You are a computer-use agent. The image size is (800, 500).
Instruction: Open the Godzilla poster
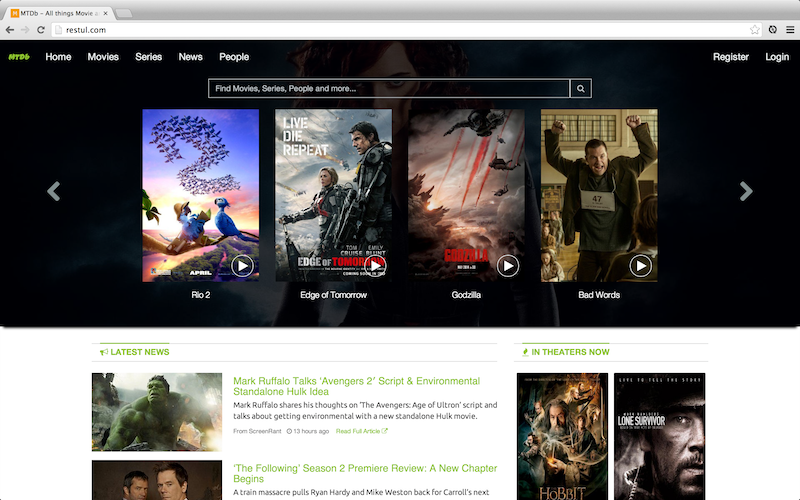point(466,195)
